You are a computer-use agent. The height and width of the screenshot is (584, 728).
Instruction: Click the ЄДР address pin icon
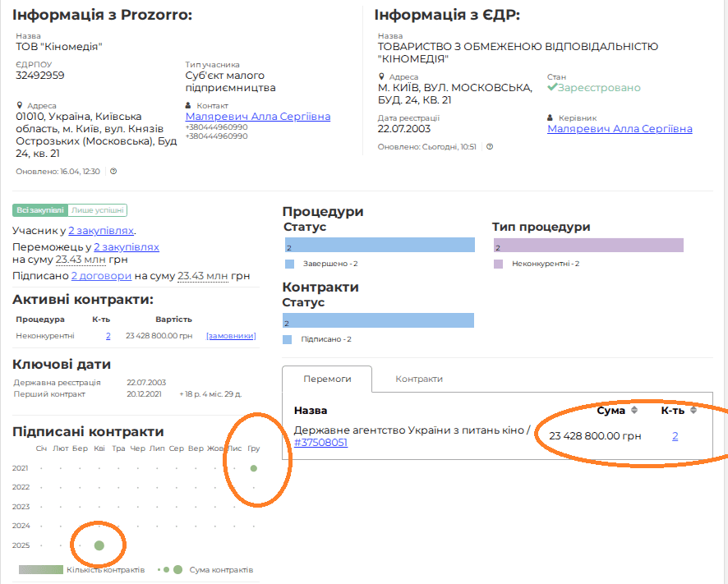pyautogui.click(x=381, y=76)
